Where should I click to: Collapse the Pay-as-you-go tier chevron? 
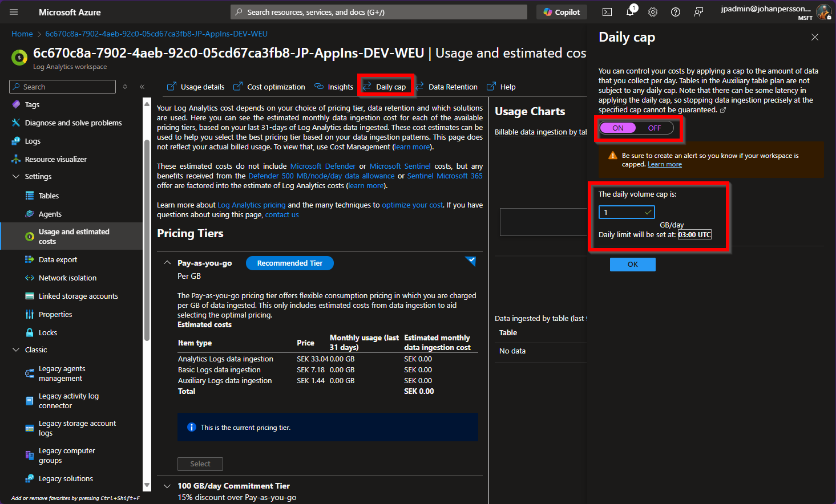tap(167, 263)
